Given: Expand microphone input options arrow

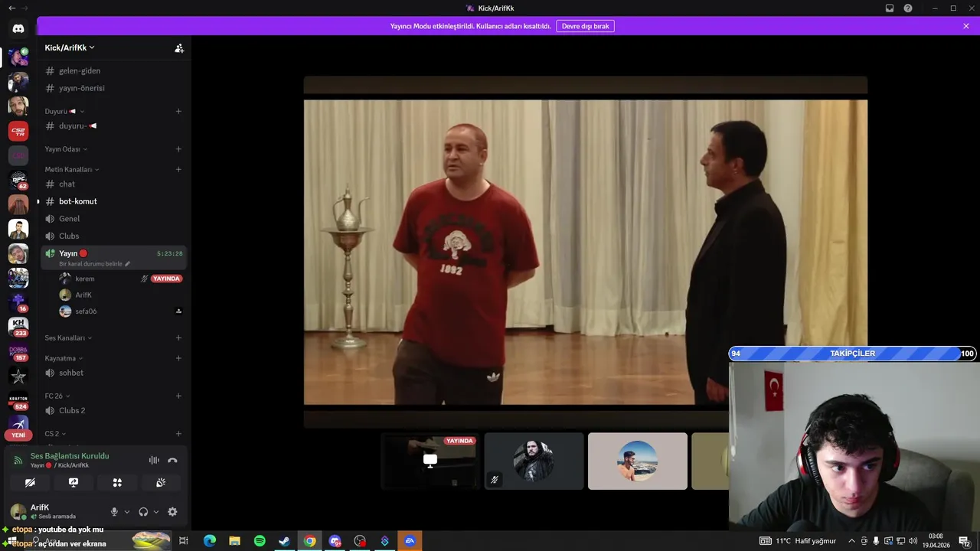Looking at the screenshot, I should point(126,512).
